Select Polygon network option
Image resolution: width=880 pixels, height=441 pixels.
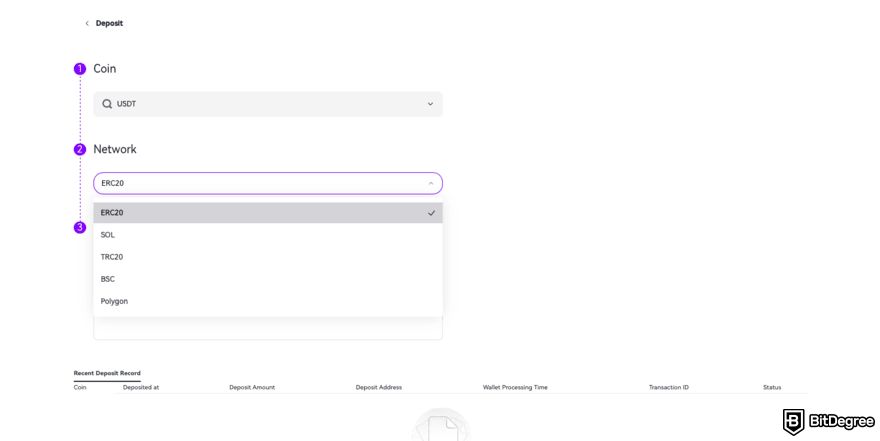[268, 301]
